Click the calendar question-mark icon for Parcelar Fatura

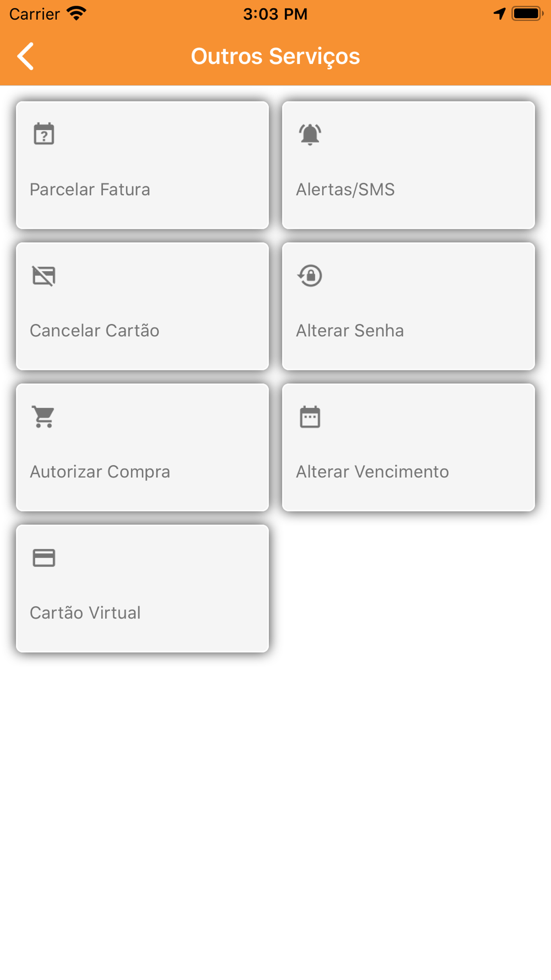point(44,134)
